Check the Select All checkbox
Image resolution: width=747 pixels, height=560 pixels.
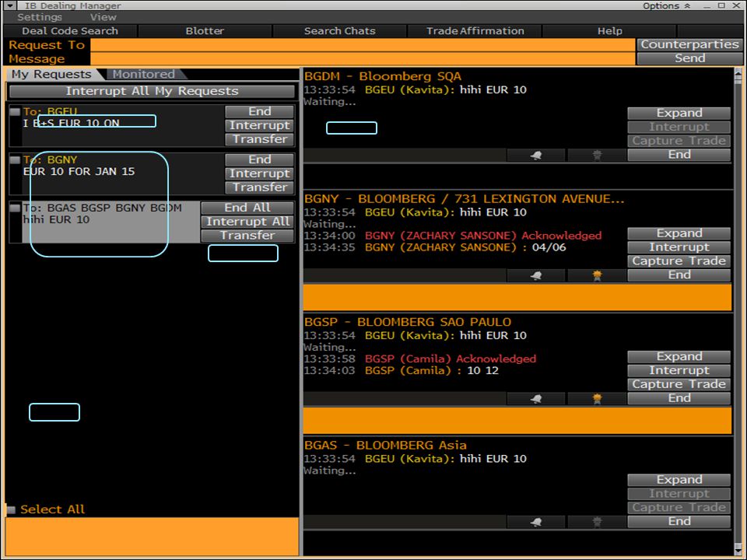pos(12,509)
